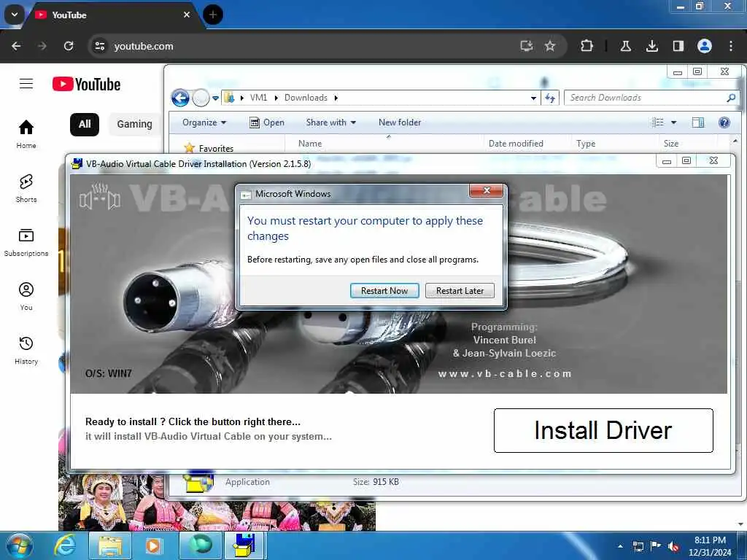Viewport: 747px width, 560px height.
Task: Select the All filter chip
Action: pyautogui.click(x=85, y=124)
